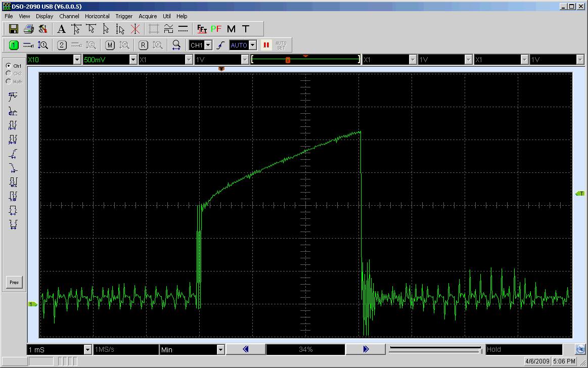Click the magnifier zoom icon with the blue arrow
Viewport: 588px width, 368px height.
point(176,45)
